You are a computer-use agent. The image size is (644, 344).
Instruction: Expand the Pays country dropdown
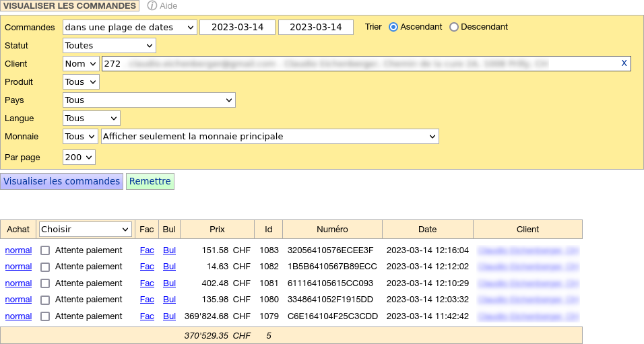149,100
